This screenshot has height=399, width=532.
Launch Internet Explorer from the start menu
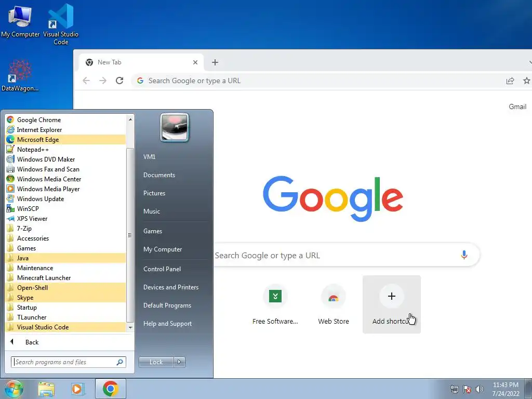point(65,129)
